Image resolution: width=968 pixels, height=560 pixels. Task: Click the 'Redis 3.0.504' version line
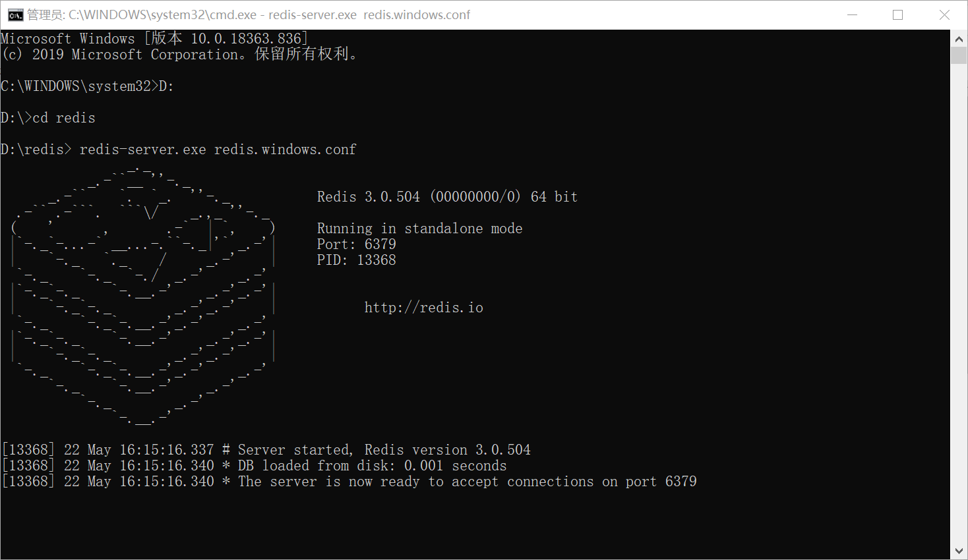(x=447, y=197)
